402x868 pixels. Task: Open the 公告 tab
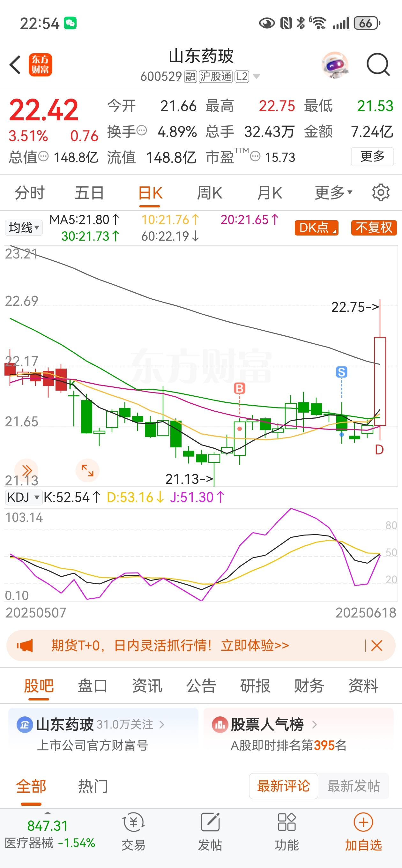click(201, 686)
